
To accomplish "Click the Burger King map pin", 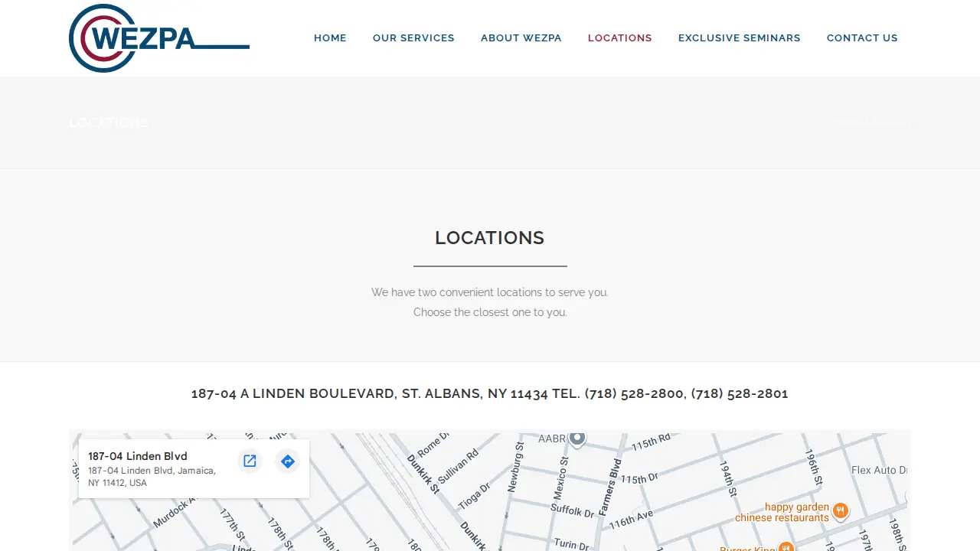I will [786, 546].
